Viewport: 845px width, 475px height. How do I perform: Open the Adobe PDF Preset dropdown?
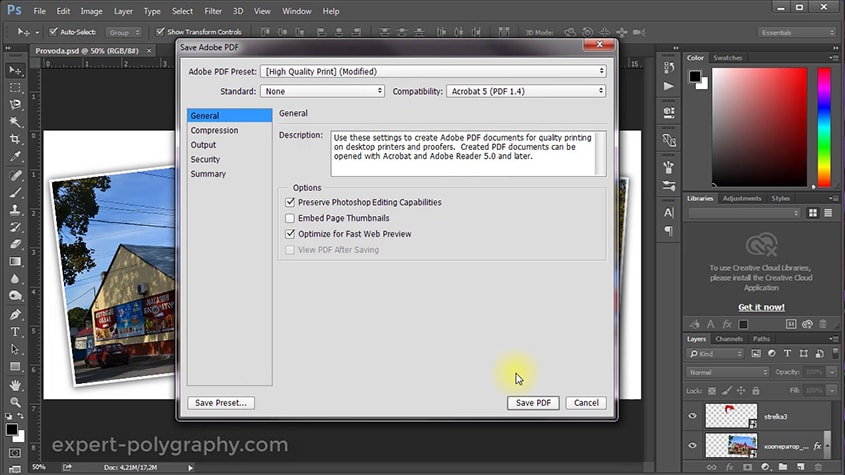(432, 71)
